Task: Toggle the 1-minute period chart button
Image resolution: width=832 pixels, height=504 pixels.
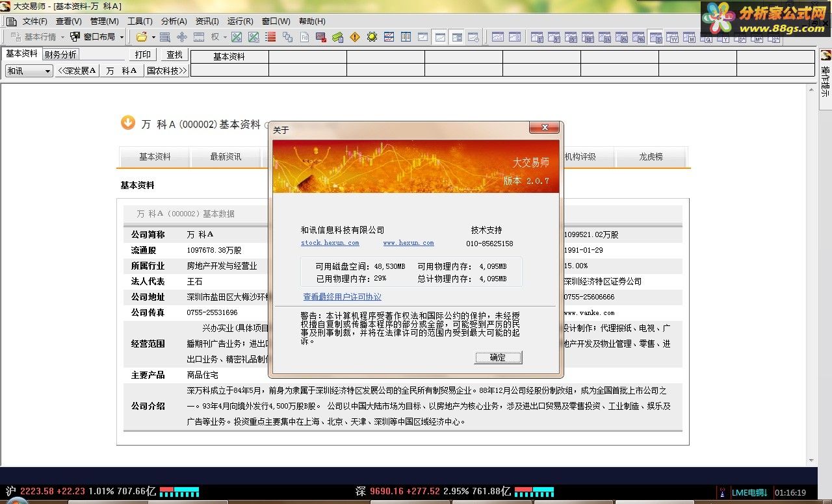Action: [537, 38]
